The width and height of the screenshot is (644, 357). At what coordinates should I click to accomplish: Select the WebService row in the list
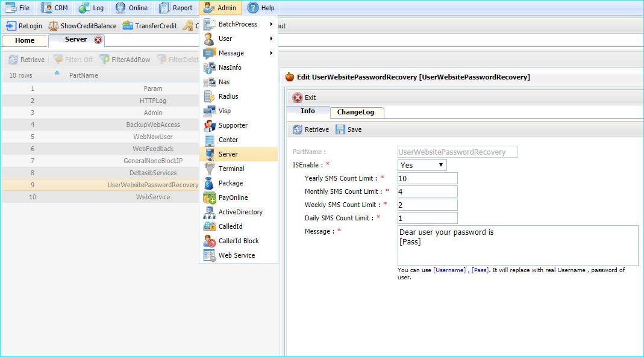[x=152, y=197]
